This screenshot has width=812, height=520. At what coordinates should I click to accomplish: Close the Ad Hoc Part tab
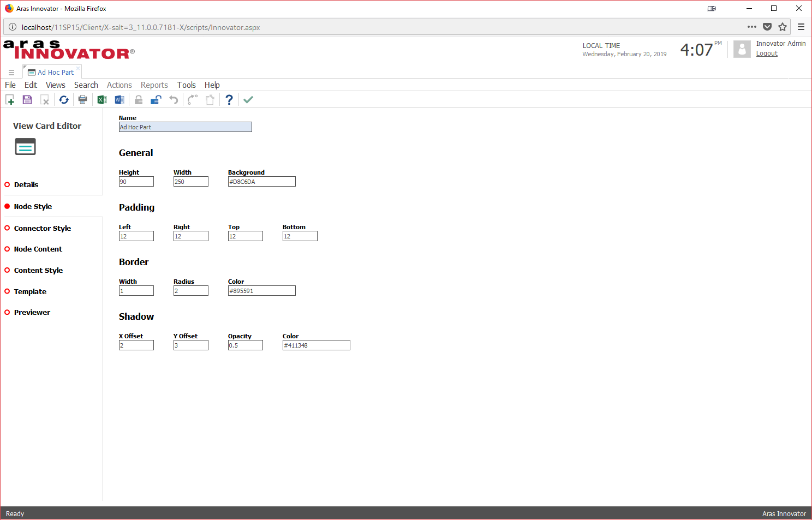pos(78,68)
